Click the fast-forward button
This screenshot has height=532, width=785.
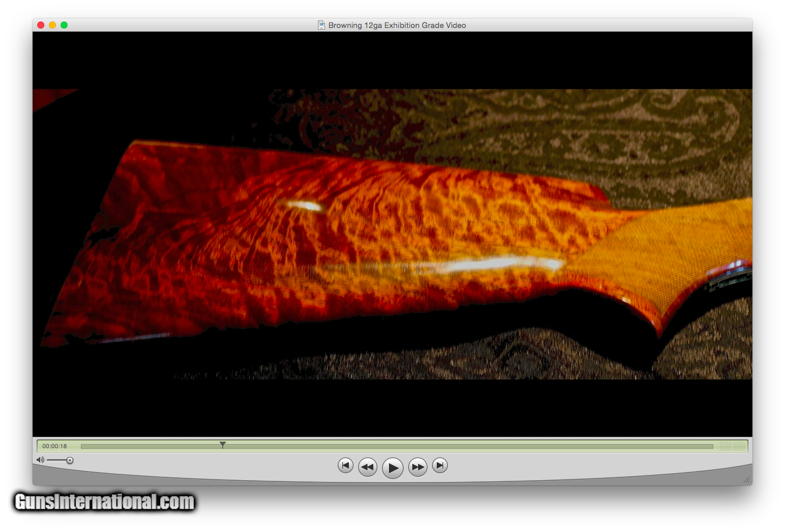point(418,467)
